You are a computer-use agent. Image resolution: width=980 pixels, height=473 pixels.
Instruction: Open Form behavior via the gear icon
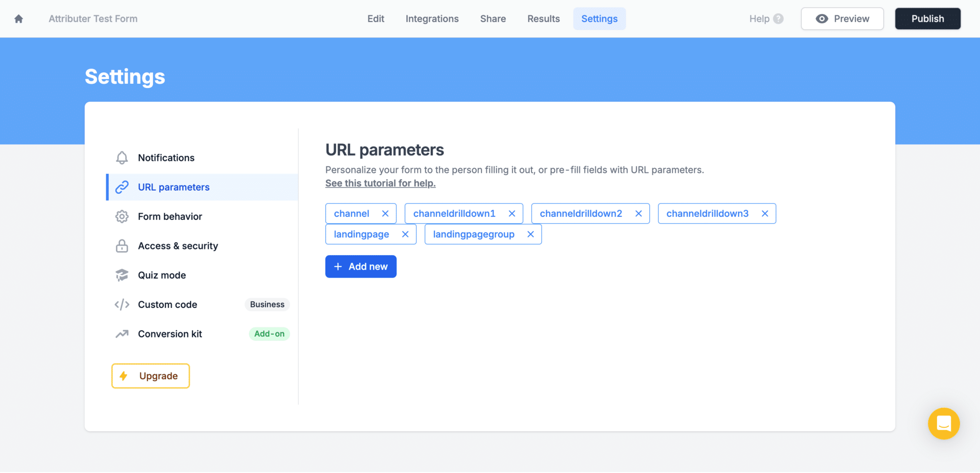(122, 216)
